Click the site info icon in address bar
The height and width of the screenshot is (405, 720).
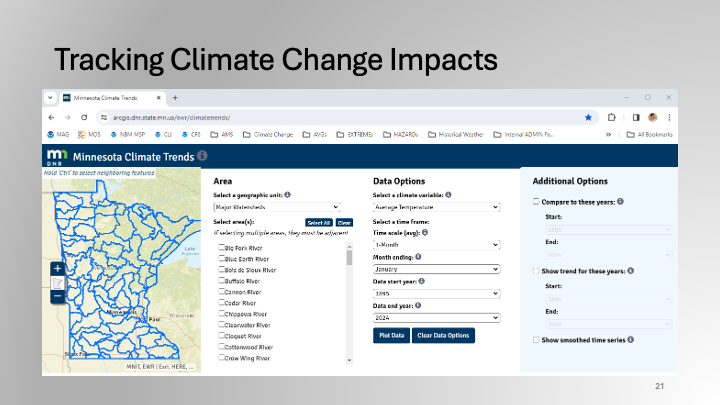104,118
